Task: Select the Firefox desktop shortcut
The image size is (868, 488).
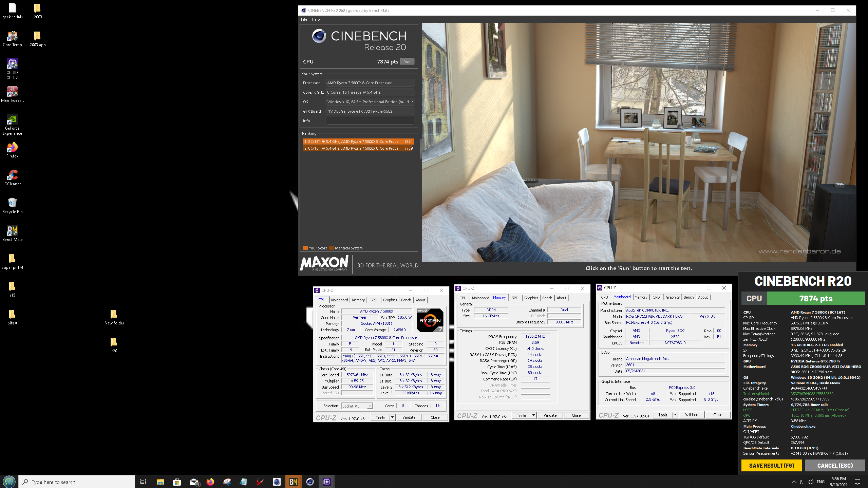Action: pyautogui.click(x=12, y=150)
